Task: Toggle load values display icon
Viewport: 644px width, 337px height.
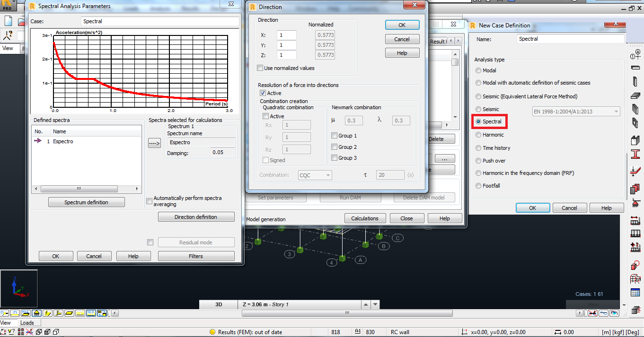Action: (x=91, y=313)
